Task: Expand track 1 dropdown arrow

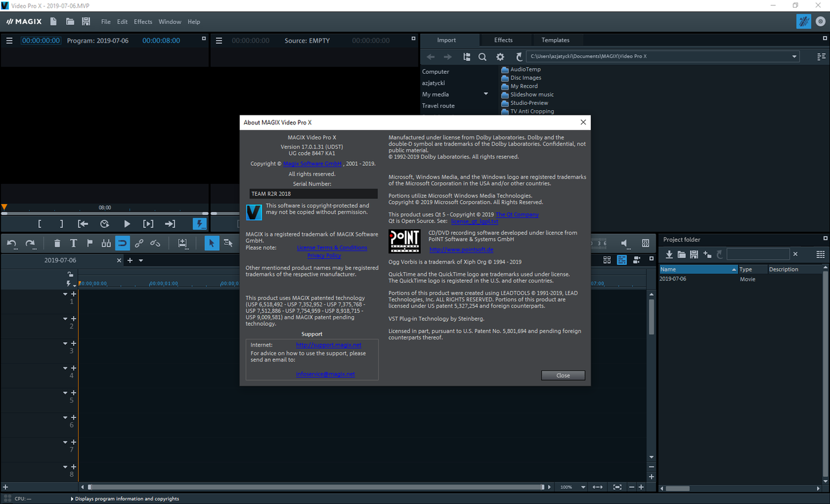Action: pos(65,294)
